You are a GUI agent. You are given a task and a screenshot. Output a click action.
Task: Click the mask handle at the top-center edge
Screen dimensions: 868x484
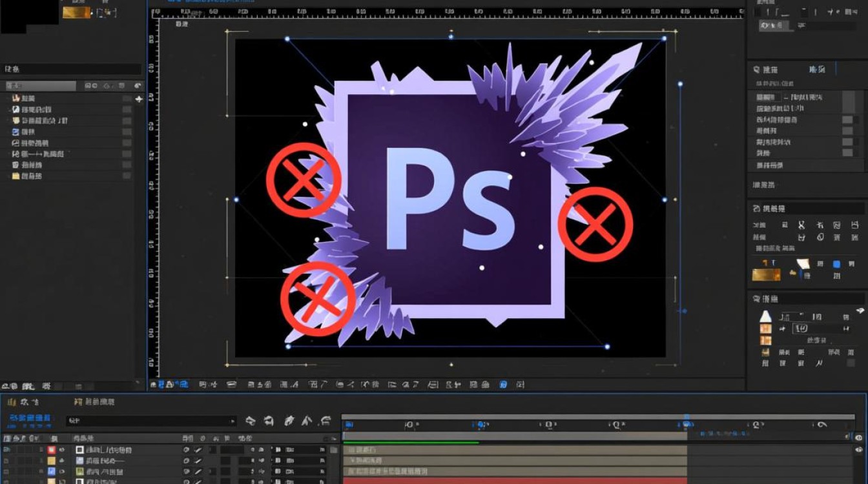[451, 37]
